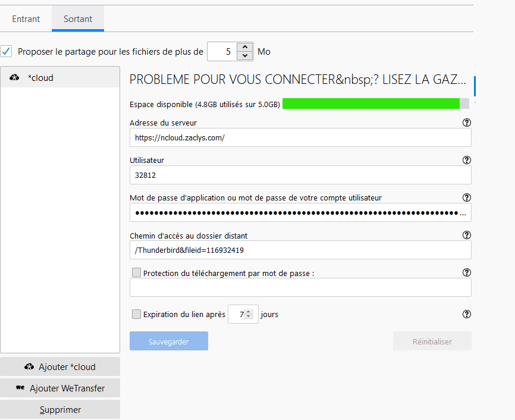Image resolution: width=515 pixels, height=420 pixels.
Task: Click the Ajouter *cloud button
Action: [x=60, y=367]
